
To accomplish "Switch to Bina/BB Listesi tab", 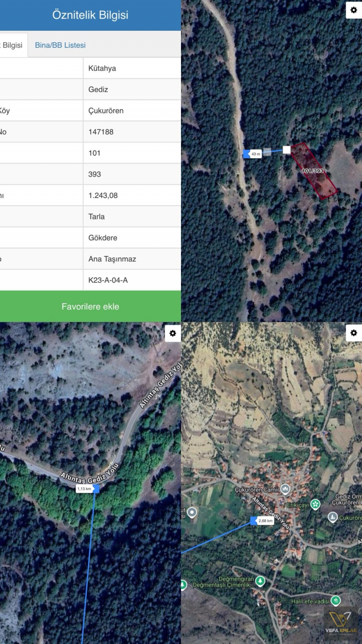I will point(60,45).
